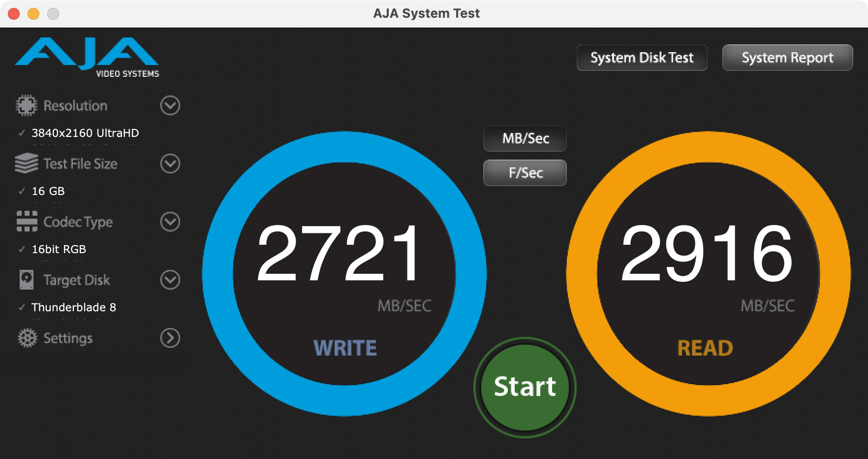Select the Thunderblade 8 disk entry

click(x=74, y=307)
